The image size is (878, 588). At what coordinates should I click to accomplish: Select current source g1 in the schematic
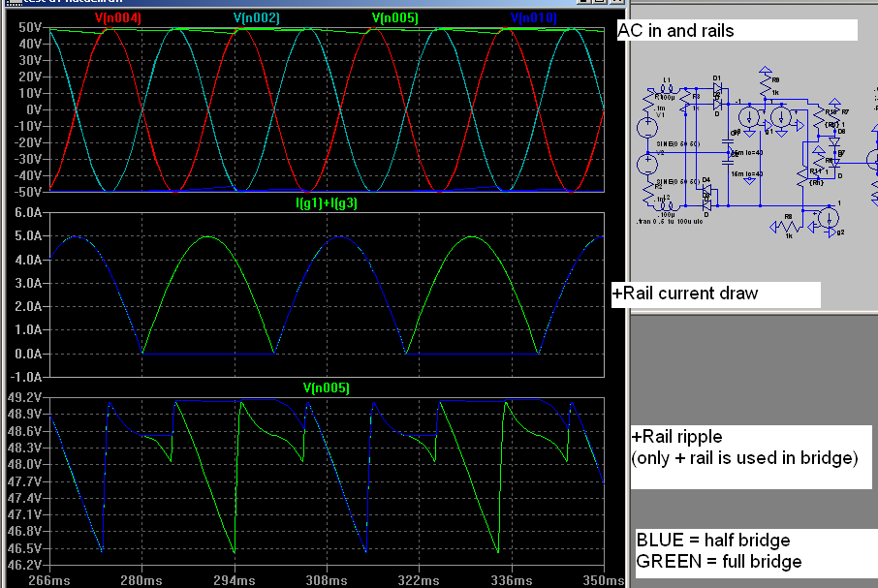coord(781,117)
